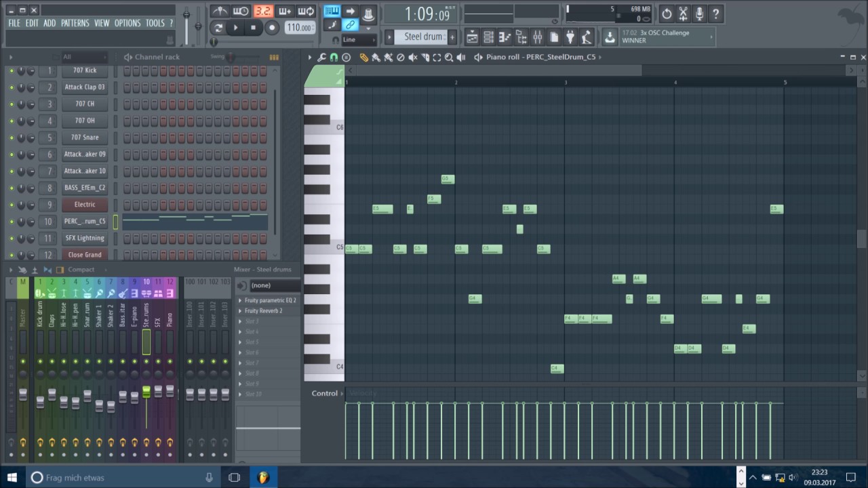
Task: Arm the record button
Action: 272,28
